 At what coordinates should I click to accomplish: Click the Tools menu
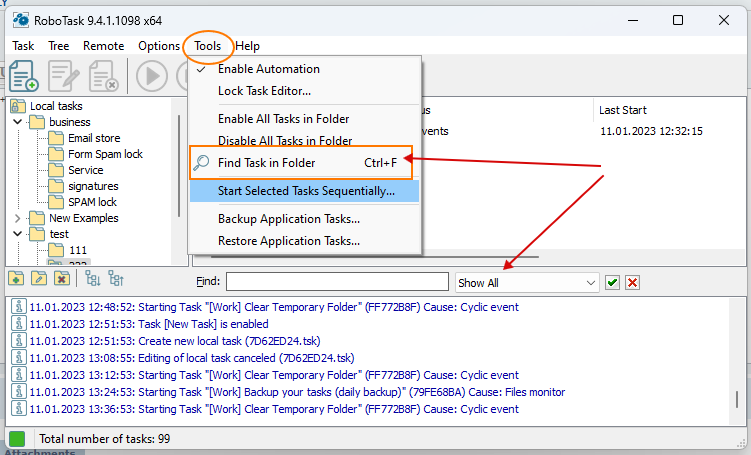[x=207, y=46]
